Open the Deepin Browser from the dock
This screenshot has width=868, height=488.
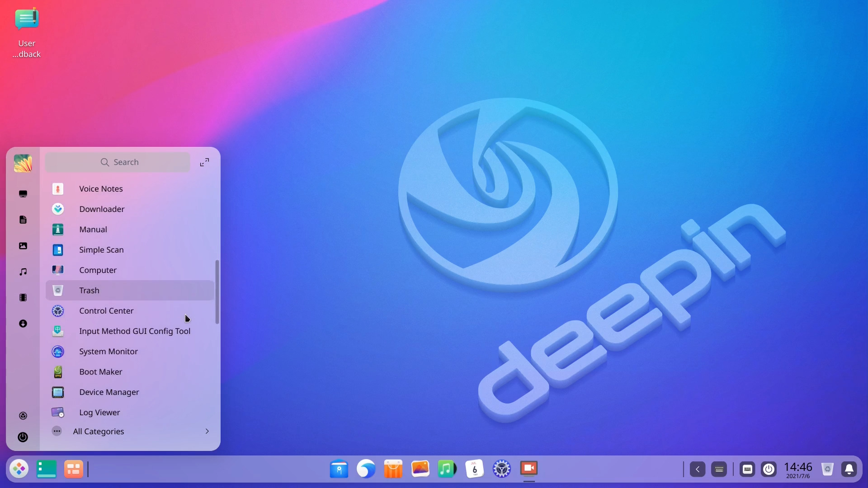coord(366,469)
